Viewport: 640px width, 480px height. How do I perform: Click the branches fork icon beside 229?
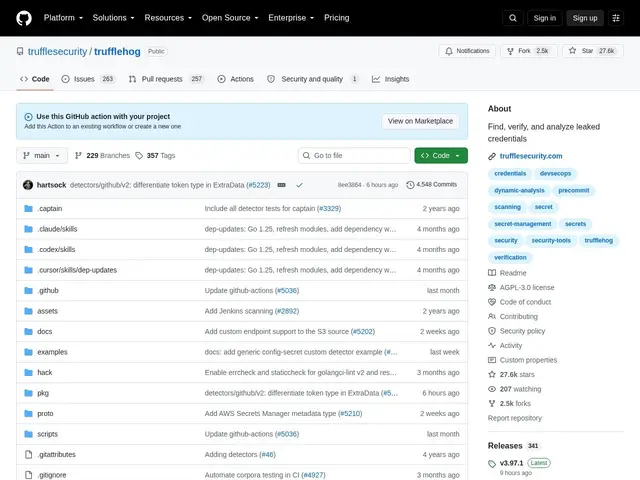click(x=78, y=156)
